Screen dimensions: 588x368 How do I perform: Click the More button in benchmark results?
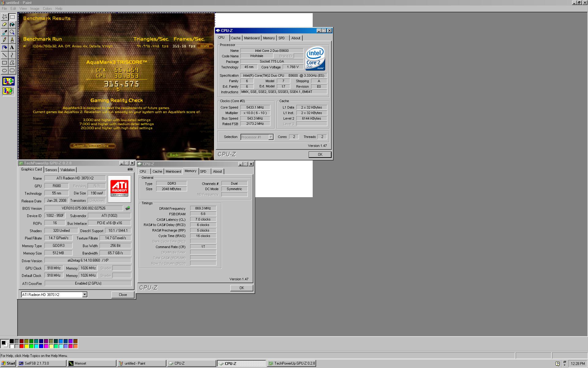click(x=205, y=46)
